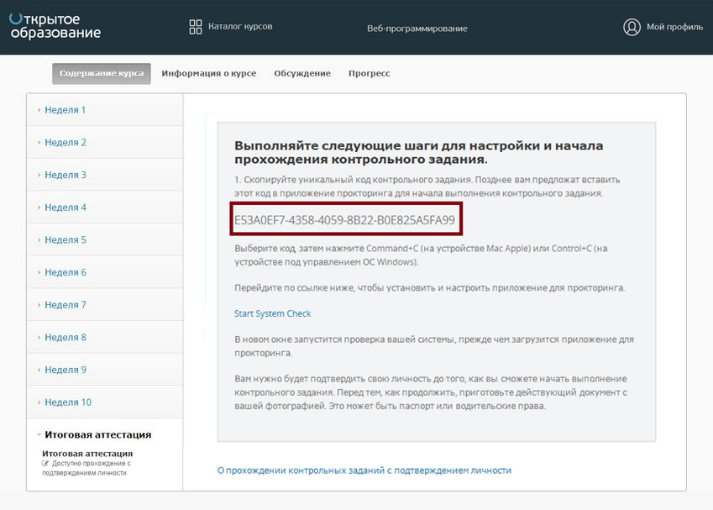This screenshot has height=510, width=713.
Task: Select the exam code E53A0EF7-4358-4059-8B22-B0E825A5FA99
Action: [x=345, y=220]
